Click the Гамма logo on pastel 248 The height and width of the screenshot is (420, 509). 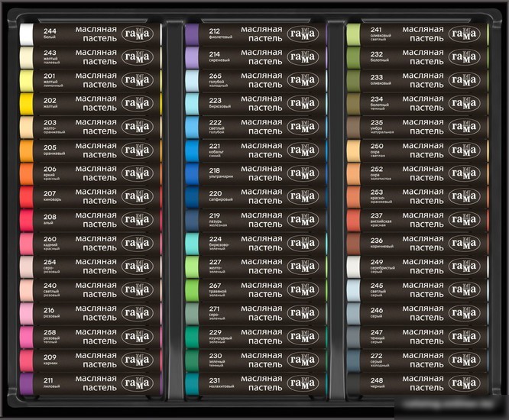click(464, 383)
